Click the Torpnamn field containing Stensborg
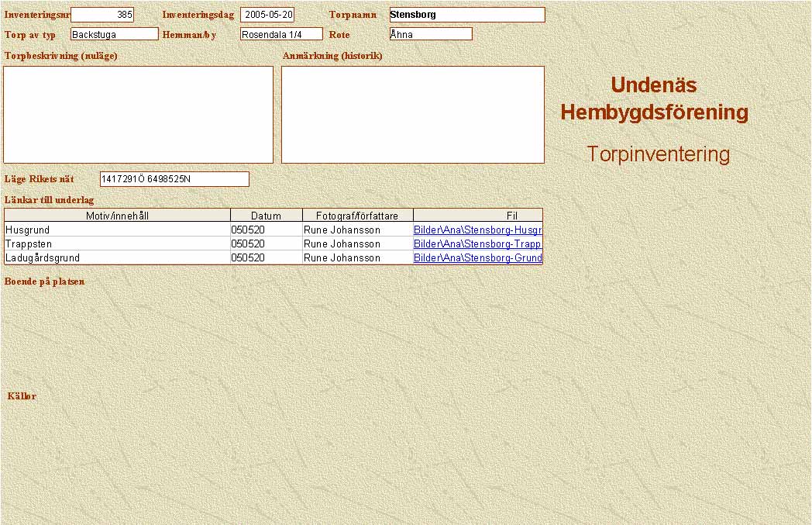The height and width of the screenshot is (525, 812). point(466,15)
